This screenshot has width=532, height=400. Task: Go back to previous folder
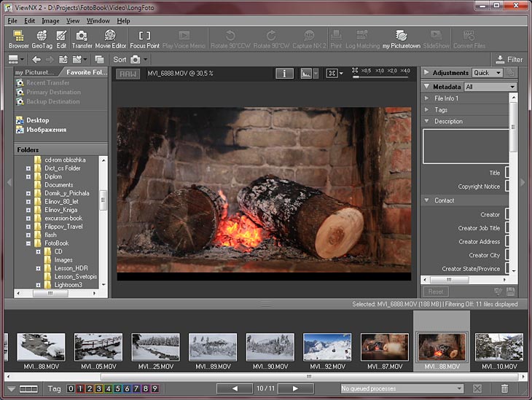pos(36,60)
